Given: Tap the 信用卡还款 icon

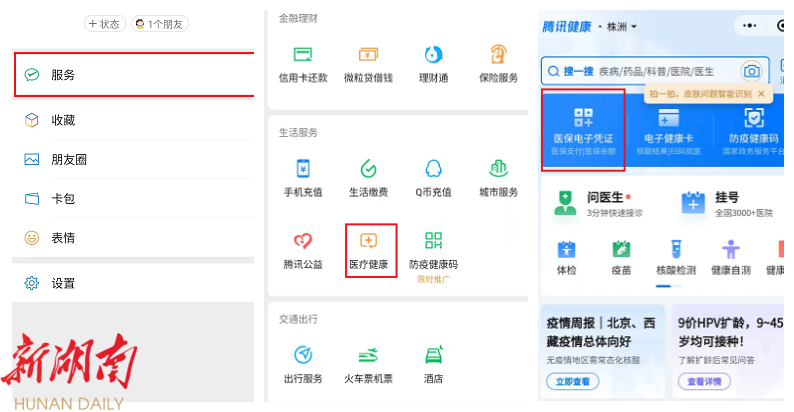Looking at the screenshot, I should pos(302,62).
